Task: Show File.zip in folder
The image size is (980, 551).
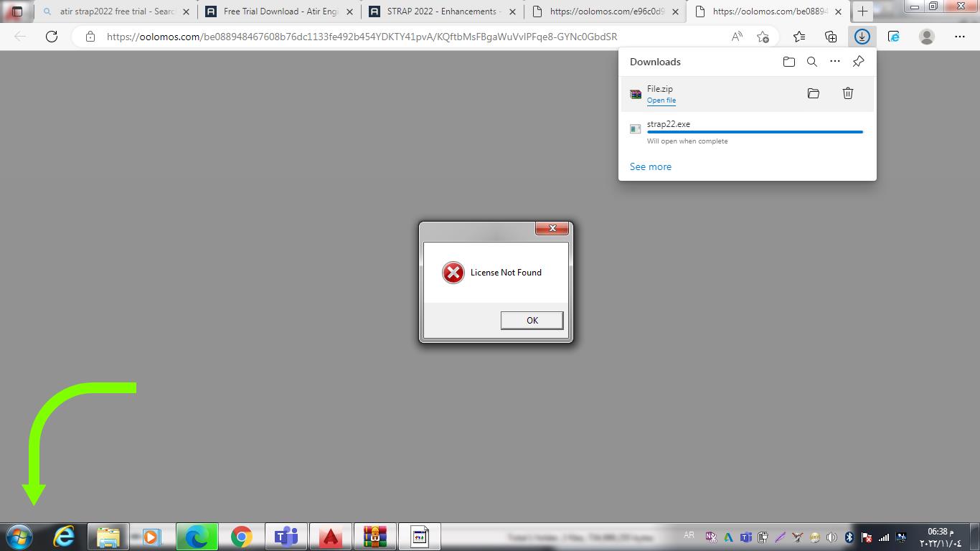Action: [813, 93]
